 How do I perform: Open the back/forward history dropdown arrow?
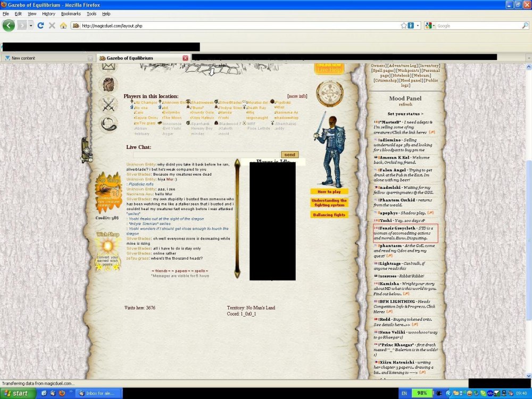click(x=30, y=26)
